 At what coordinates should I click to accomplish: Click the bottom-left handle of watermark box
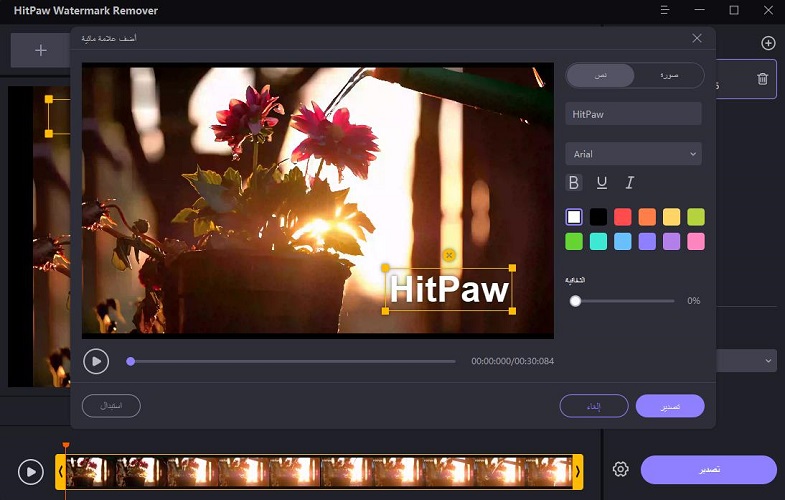[x=385, y=311]
